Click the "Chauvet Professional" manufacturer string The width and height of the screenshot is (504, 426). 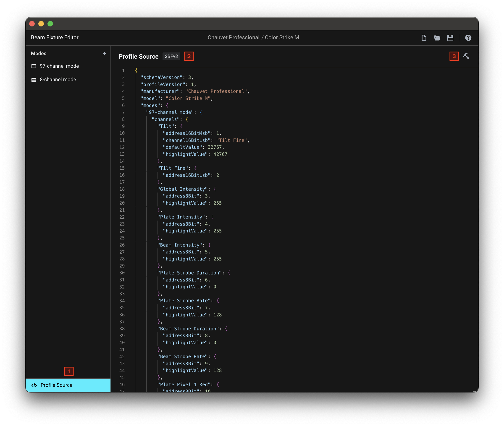click(216, 91)
